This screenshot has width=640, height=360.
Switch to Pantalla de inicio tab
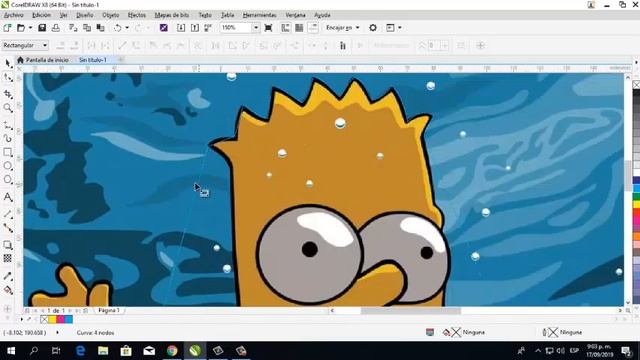point(43,60)
